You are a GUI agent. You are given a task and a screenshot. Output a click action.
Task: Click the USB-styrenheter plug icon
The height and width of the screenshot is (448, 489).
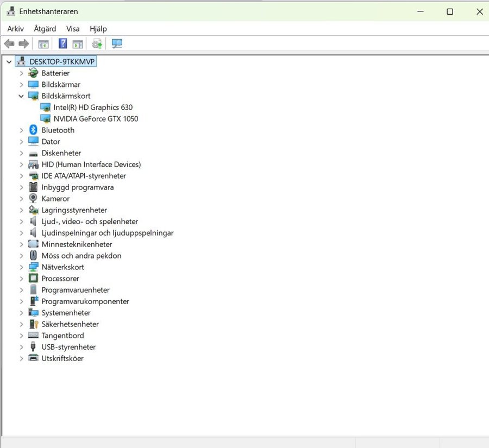click(33, 346)
